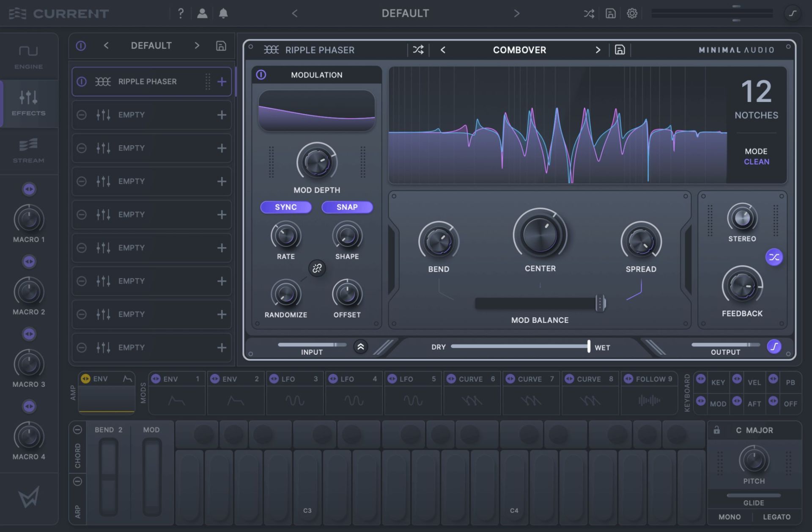Open the COMBOVER preset name list
812x532 pixels.
click(x=519, y=50)
